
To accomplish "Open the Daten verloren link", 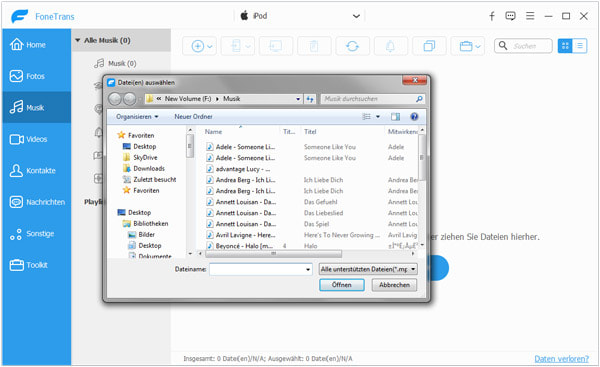I will [561, 359].
